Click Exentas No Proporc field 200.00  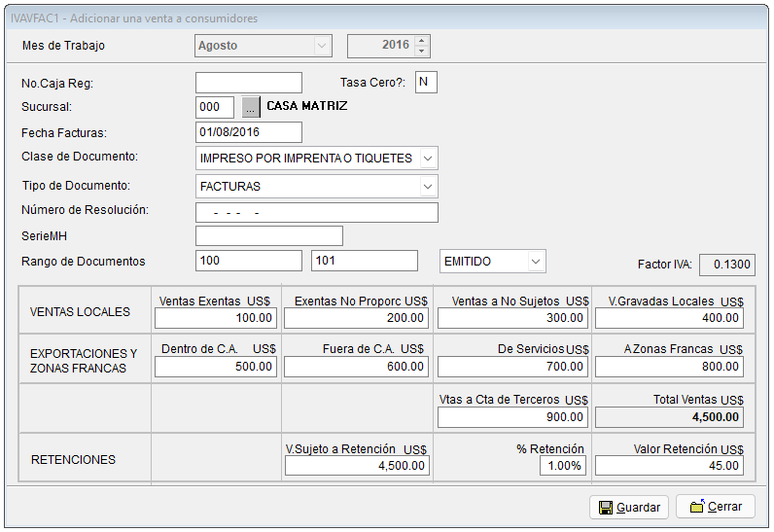(x=357, y=318)
